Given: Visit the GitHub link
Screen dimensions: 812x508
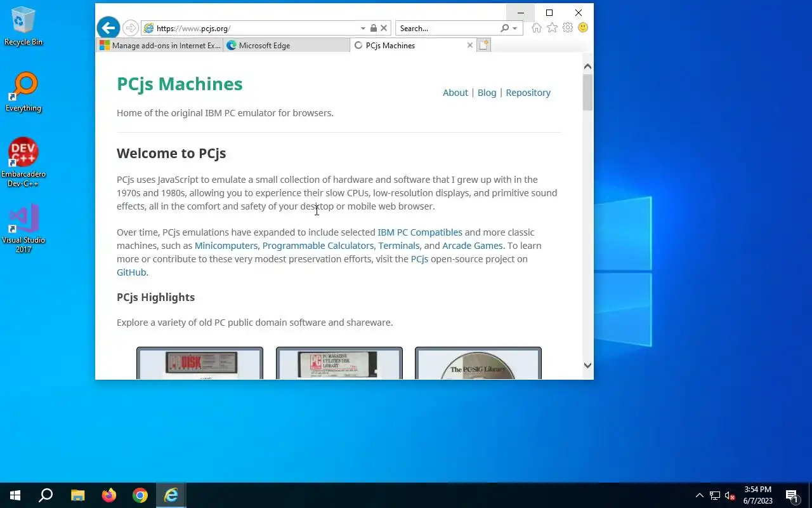Looking at the screenshot, I should point(131,272).
